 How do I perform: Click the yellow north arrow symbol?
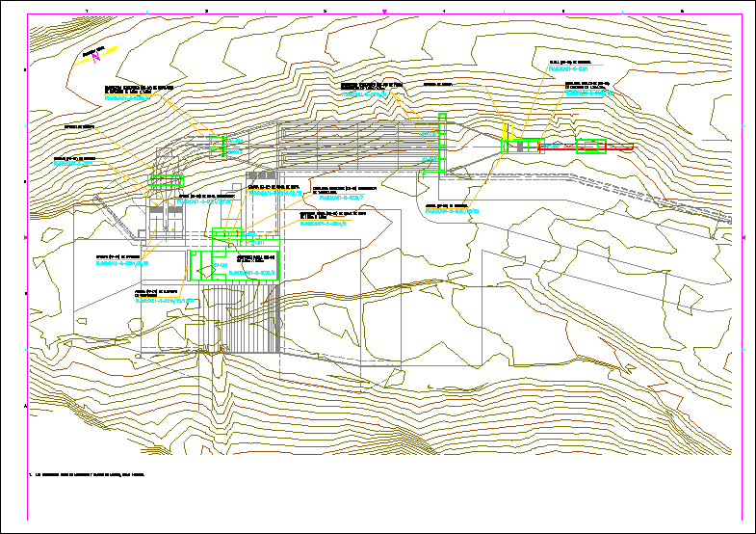click(101, 54)
